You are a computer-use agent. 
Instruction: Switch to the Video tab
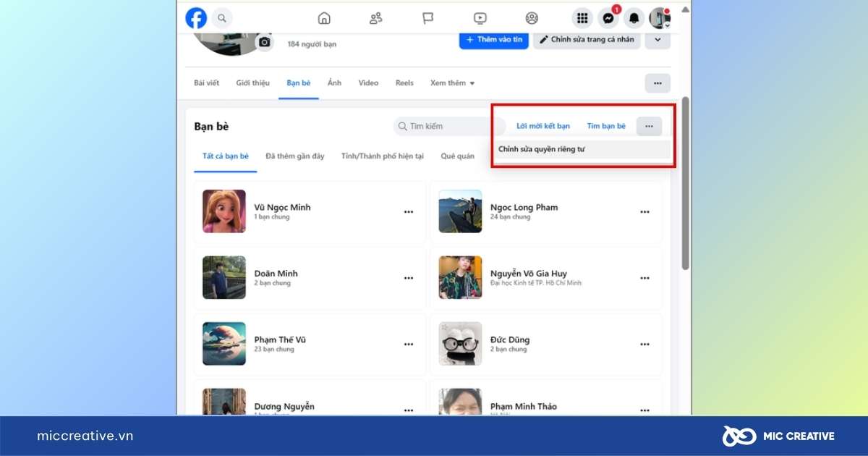pos(368,83)
